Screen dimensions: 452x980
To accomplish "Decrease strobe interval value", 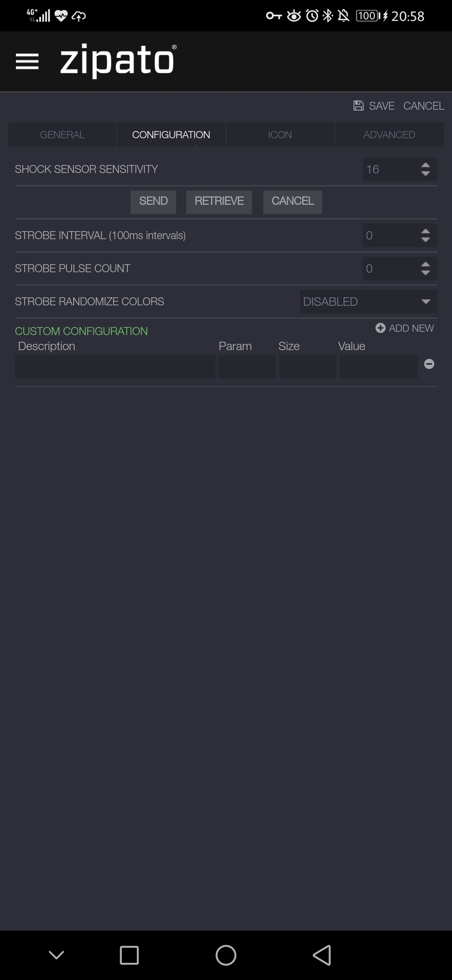I will click(x=426, y=240).
